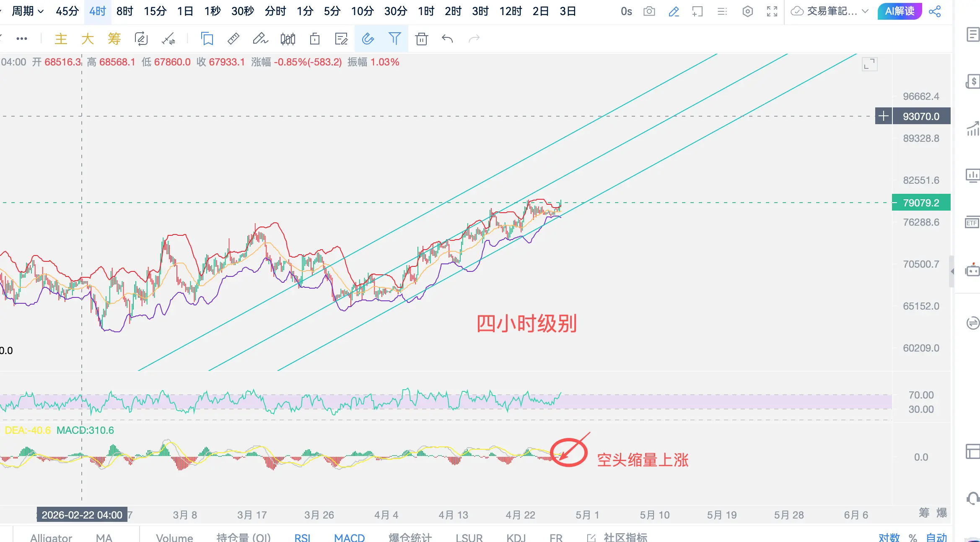The width and height of the screenshot is (980, 542).
Task: Expand the 周期 period dropdown
Action: (27, 11)
